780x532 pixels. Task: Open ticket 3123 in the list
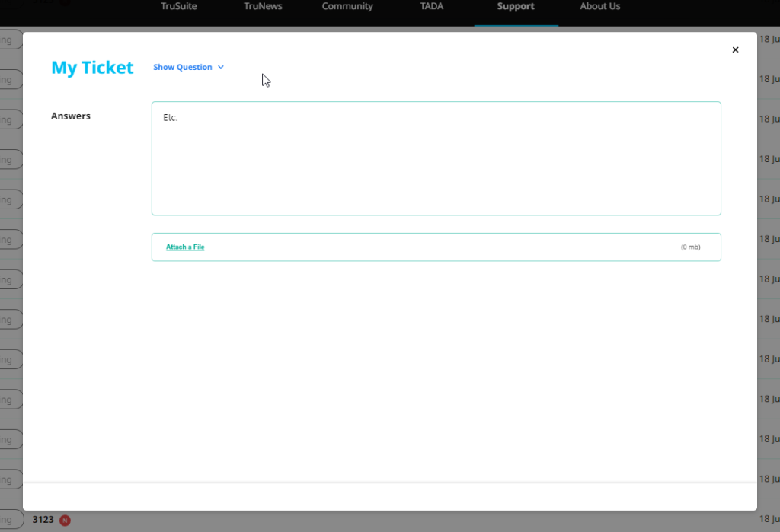[43, 520]
